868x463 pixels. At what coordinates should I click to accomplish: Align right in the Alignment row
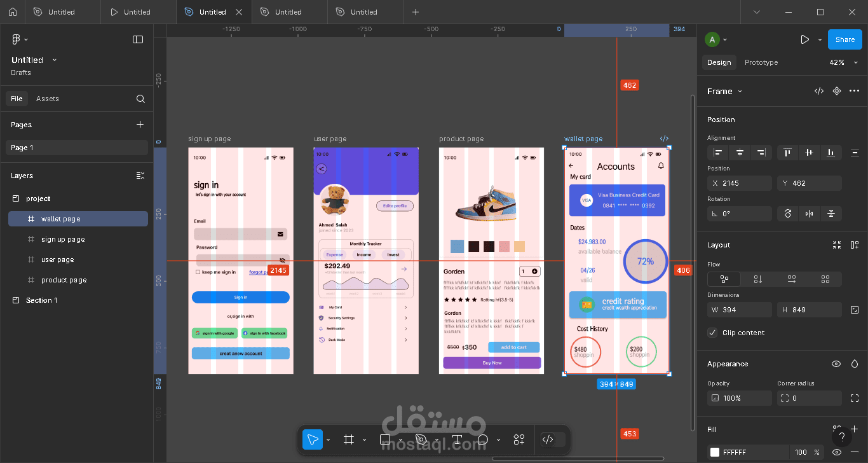(x=761, y=153)
